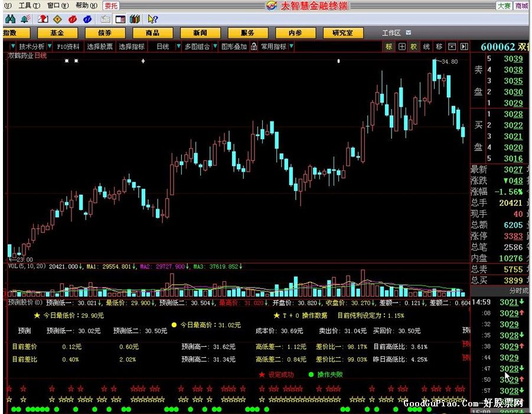
Task: Click the 选择股票 button
Action: point(100,47)
